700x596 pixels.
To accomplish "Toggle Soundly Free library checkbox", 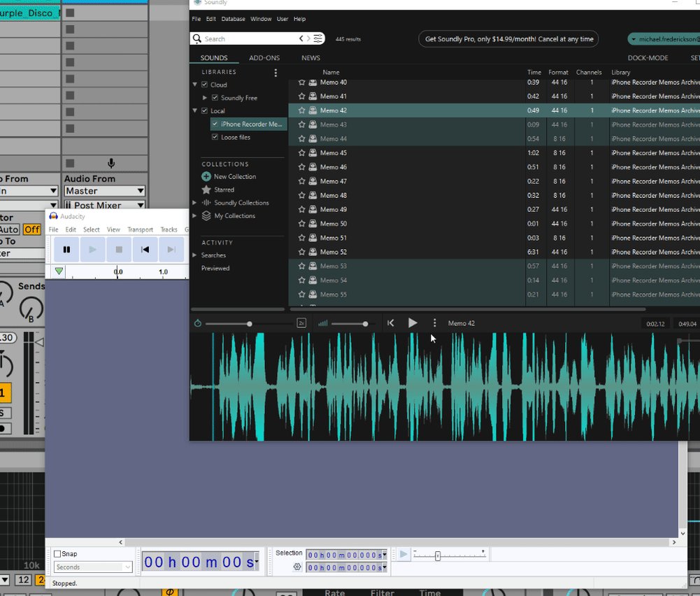I will click(x=215, y=97).
